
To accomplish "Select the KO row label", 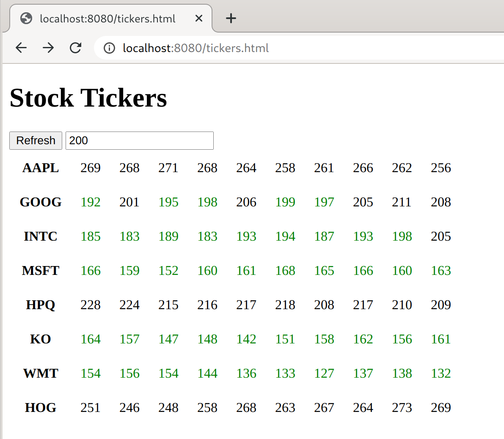I will point(41,339).
